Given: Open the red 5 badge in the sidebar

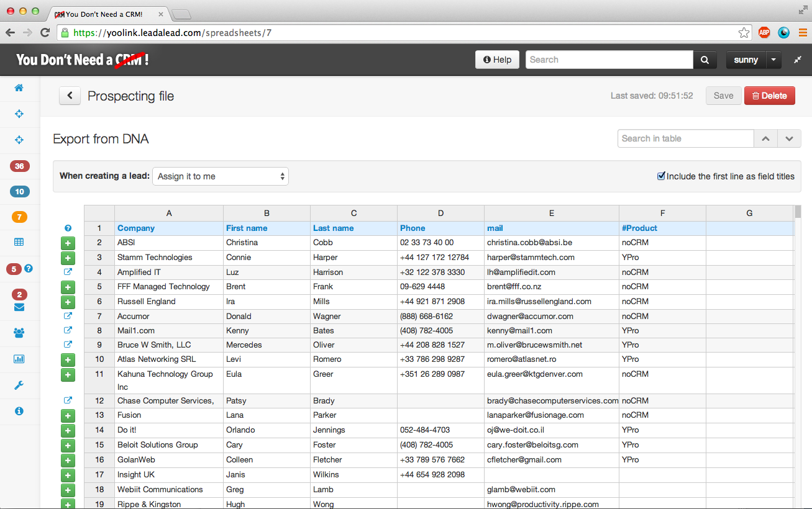Looking at the screenshot, I should [14, 269].
